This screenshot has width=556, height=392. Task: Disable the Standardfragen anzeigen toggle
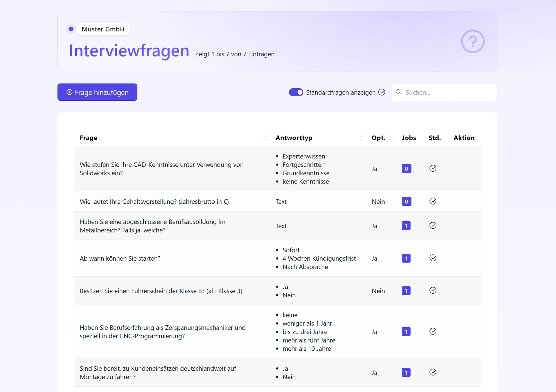point(296,92)
